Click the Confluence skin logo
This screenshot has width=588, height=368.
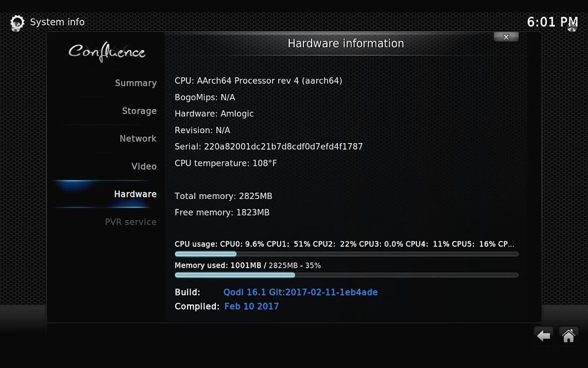(x=109, y=52)
